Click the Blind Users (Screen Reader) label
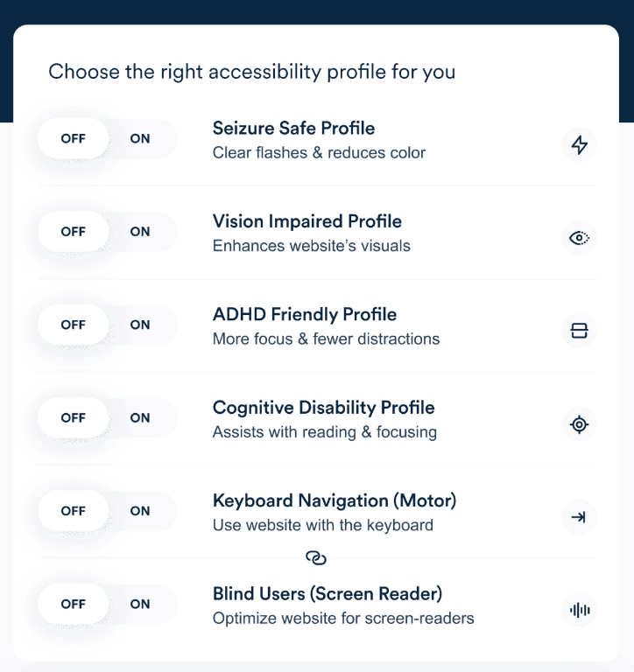Image resolution: width=634 pixels, height=672 pixels. 327,594
